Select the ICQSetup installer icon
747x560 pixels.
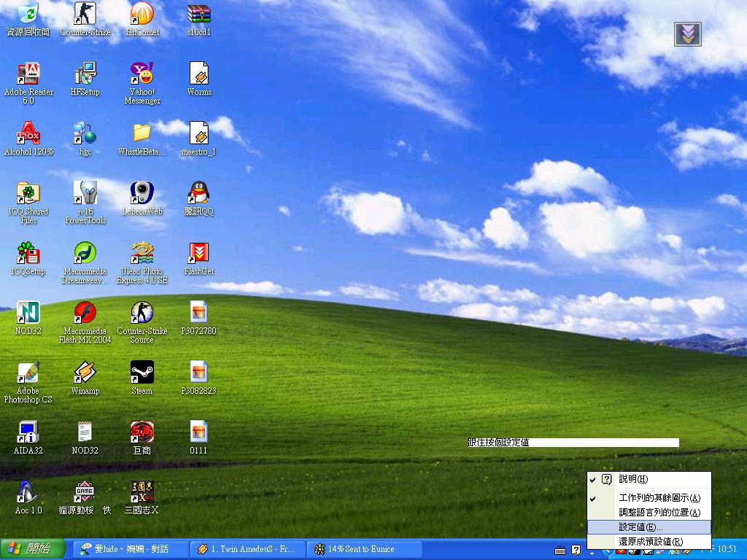pos(28,259)
